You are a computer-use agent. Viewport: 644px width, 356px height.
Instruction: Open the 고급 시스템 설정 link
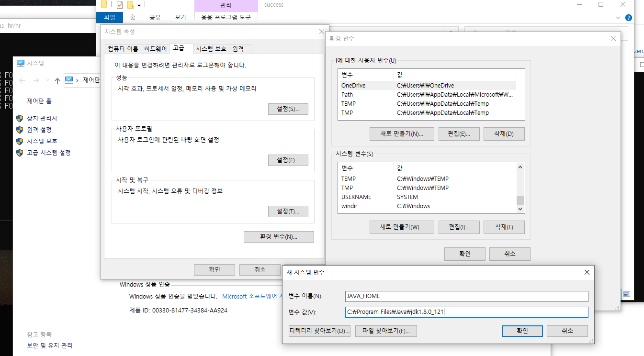(49, 153)
